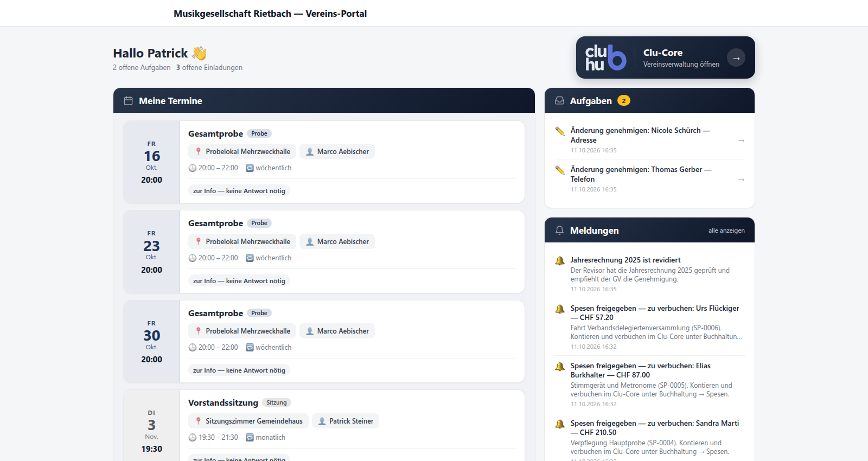Click bell icon in Meldungen header

click(x=559, y=230)
